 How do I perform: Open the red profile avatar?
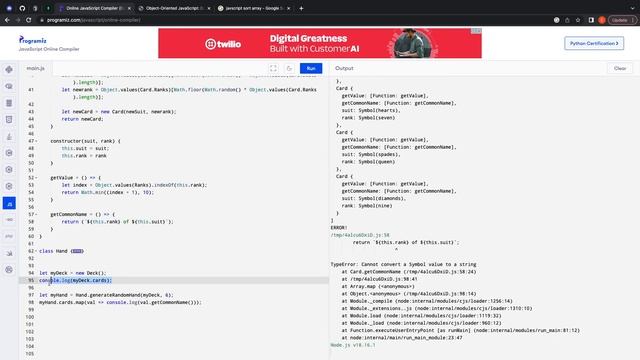(x=602, y=20)
